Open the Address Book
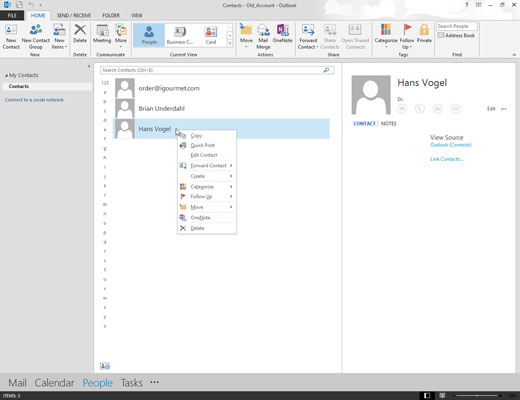This screenshot has height=400, width=520. pyautogui.click(x=456, y=35)
